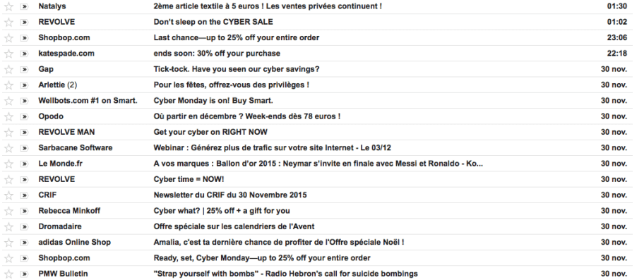Open the Wellbots.com Cyber Monday email
Image resolution: width=644 pixels, height=280 pixels.
[318, 100]
